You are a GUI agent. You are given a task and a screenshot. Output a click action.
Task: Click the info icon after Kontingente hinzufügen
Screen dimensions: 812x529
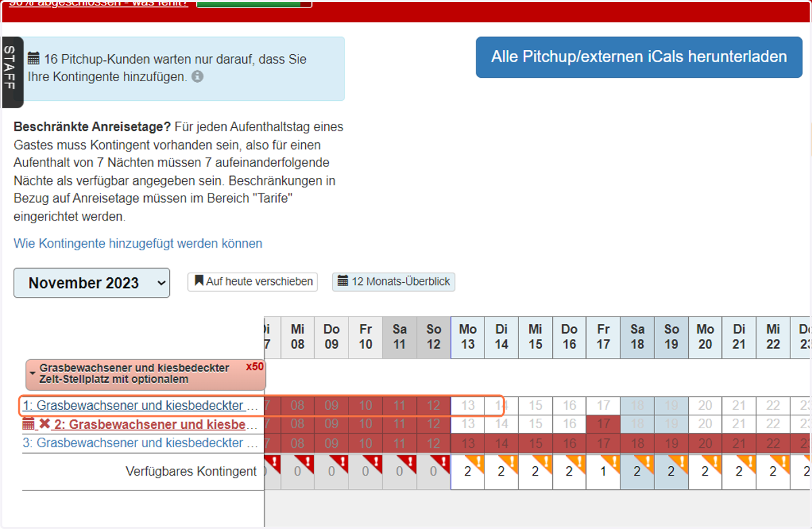198,77
